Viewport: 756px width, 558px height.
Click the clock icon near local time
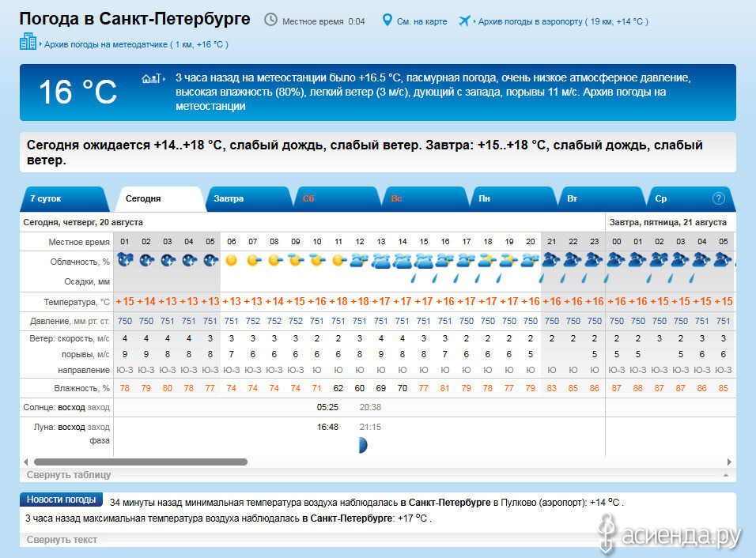270,20
